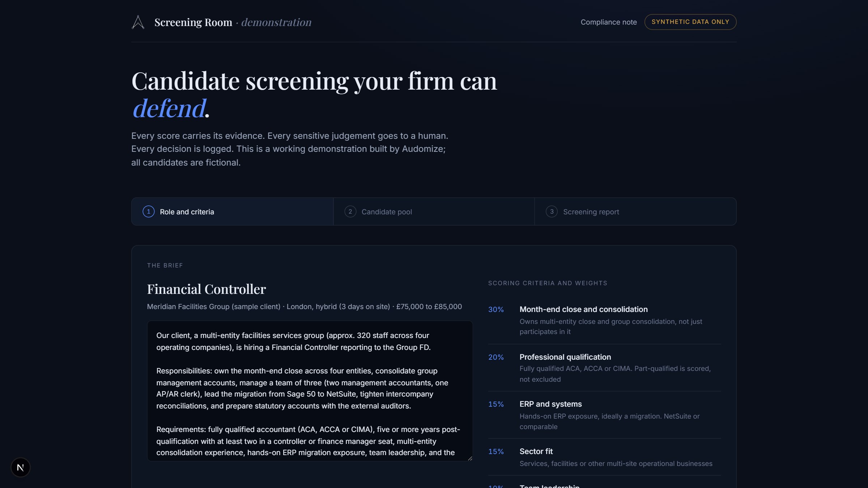Switch to the Screening report tab

635,211
